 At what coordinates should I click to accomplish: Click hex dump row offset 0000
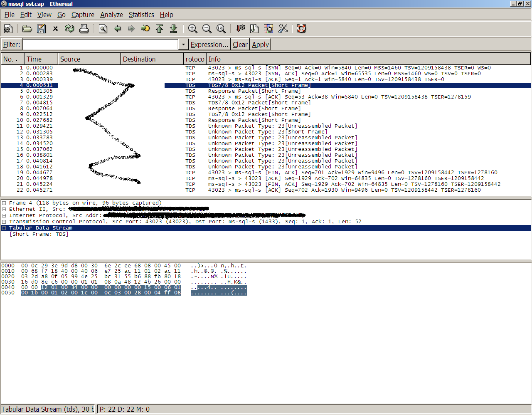[8, 266]
